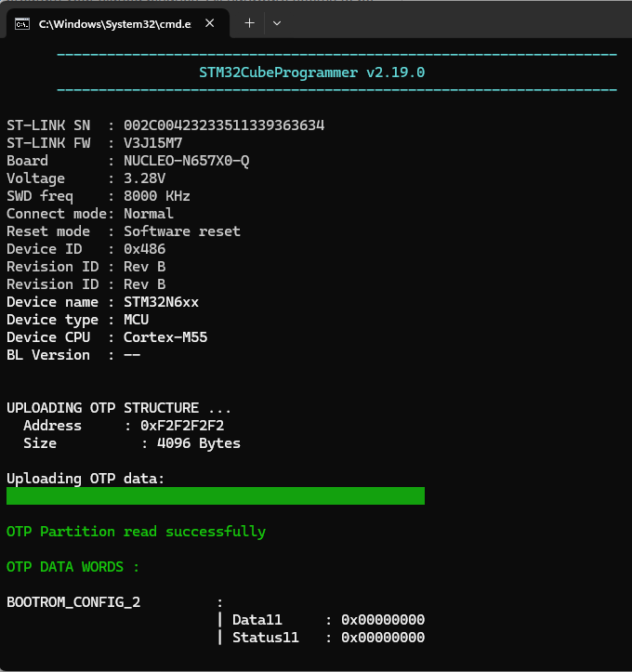Click OTP Partition read successfully message

coord(137,532)
